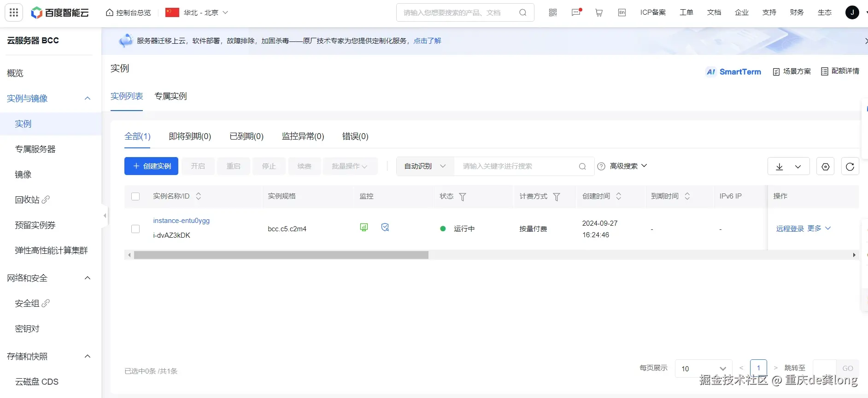Click the 创建实例 button
Image resolution: width=868 pixels, height=398 pixels.
[x=151, y=166]
